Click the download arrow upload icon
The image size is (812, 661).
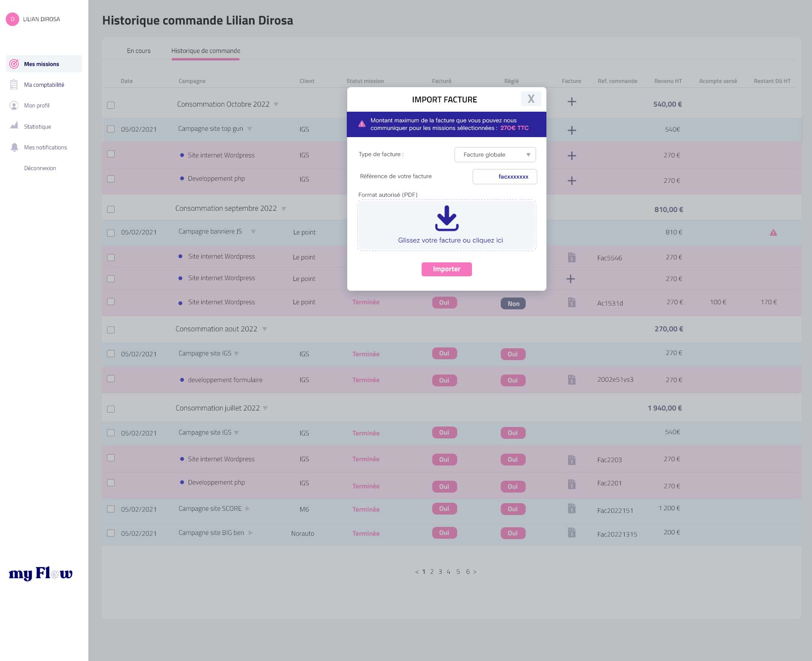[x=447, y=218]
